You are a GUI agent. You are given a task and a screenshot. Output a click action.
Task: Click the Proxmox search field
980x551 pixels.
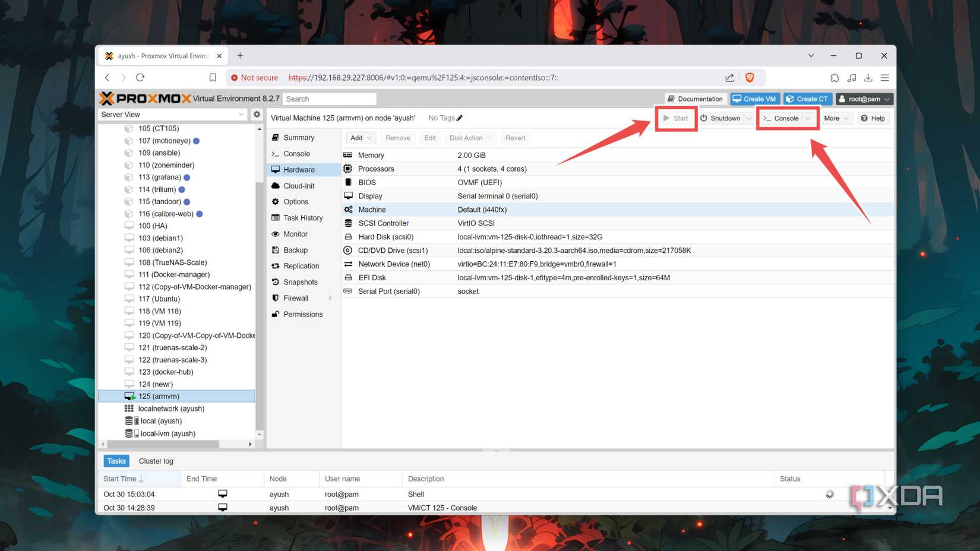click(330, 99)
